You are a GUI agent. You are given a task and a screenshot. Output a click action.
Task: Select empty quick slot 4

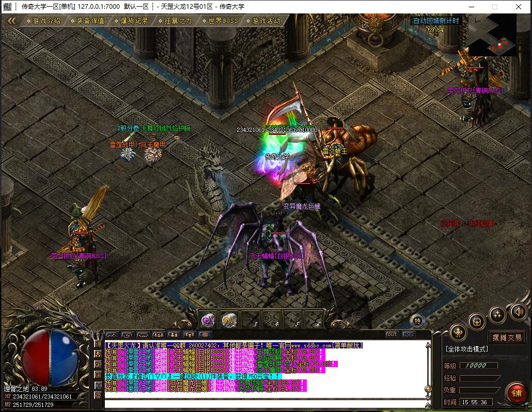point(272,319)
